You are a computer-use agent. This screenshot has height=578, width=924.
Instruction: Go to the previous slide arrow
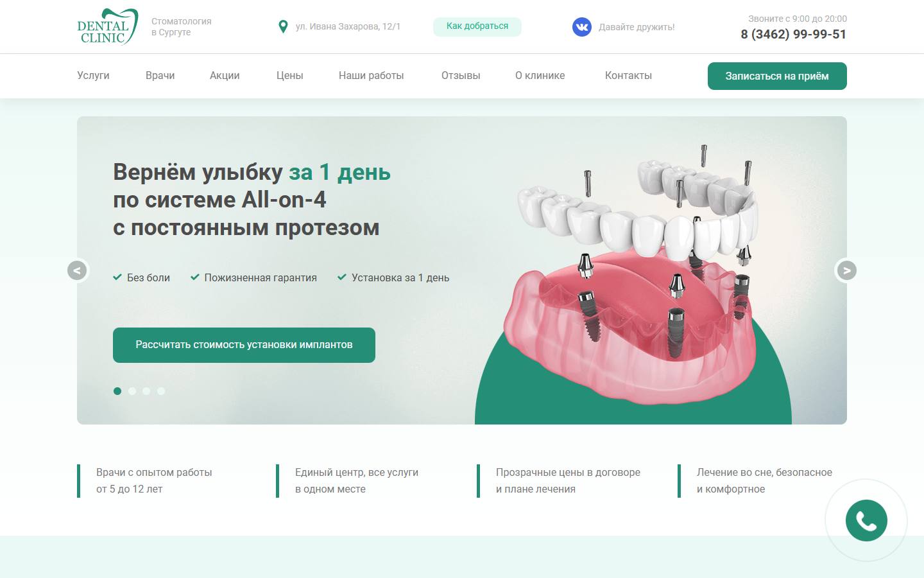pos(77,270)
